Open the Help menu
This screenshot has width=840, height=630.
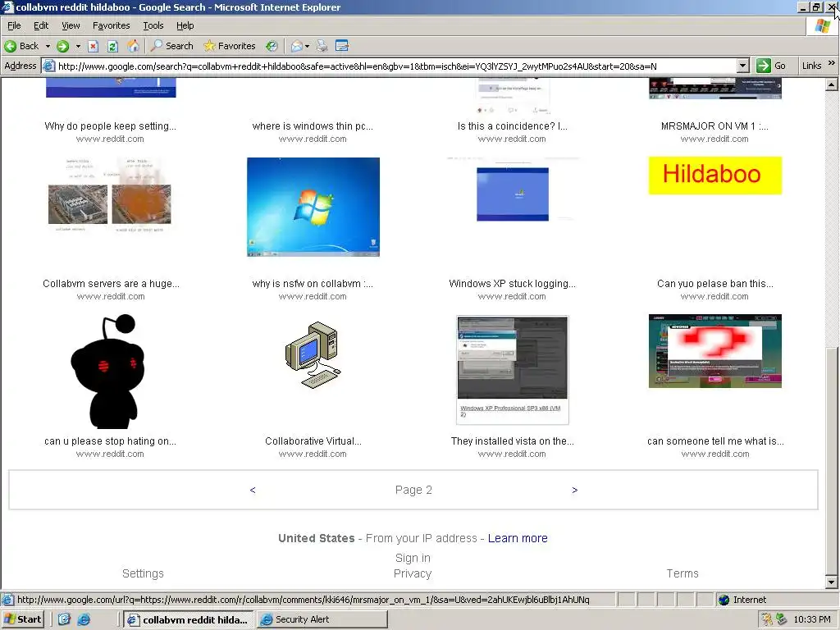tap(185, 25)
